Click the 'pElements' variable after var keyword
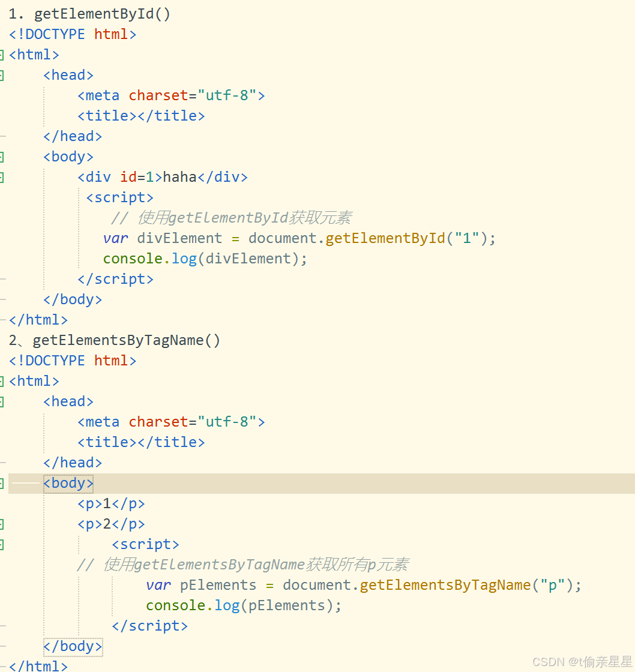Viewport: 635px width, 672px height. (x=218, y=585)
